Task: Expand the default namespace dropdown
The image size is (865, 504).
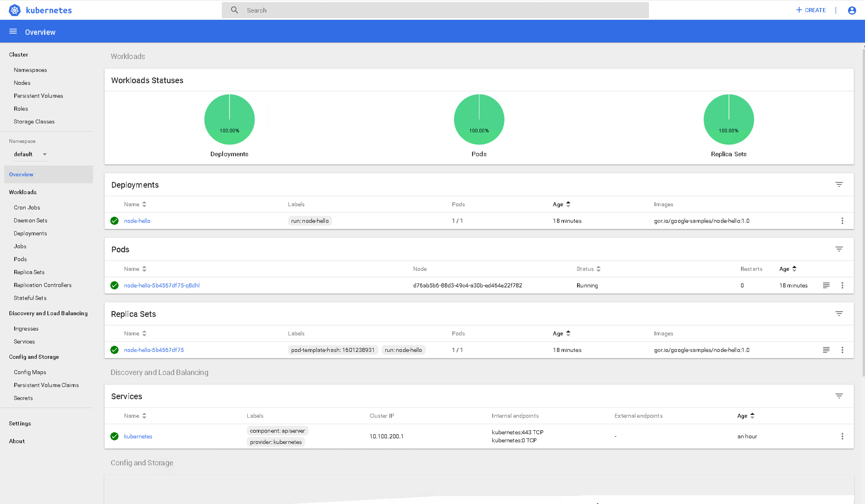Action: (x=30, y=154)
